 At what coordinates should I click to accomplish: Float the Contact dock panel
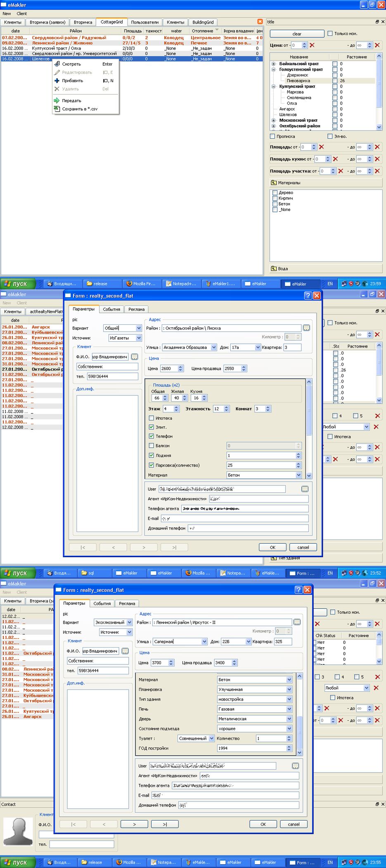(x=377, y=804)
